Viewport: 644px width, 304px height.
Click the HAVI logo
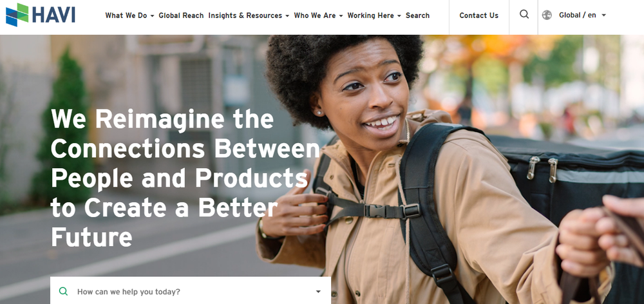point(40,15)
